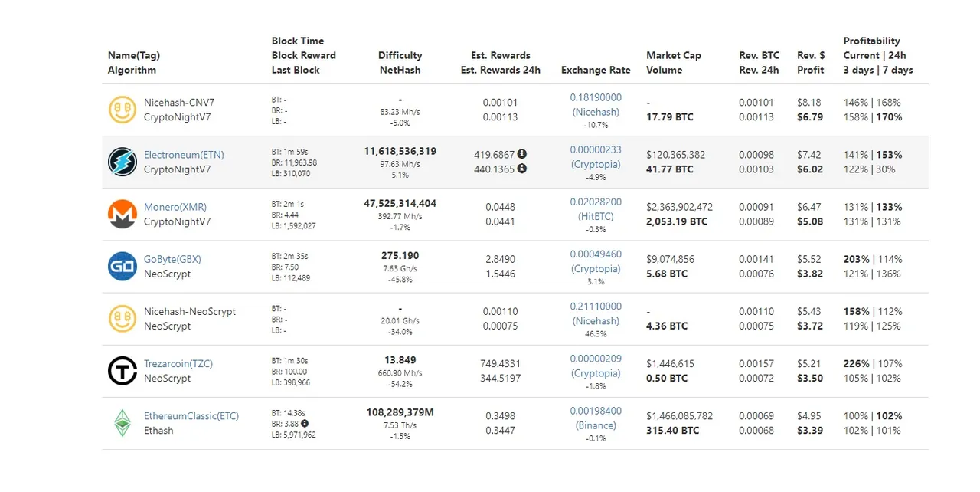Click the Nicehash-NeoScrypt yellow smiley icon
Image resolution: width=980 pixels, height=492 pixels.
122,319
